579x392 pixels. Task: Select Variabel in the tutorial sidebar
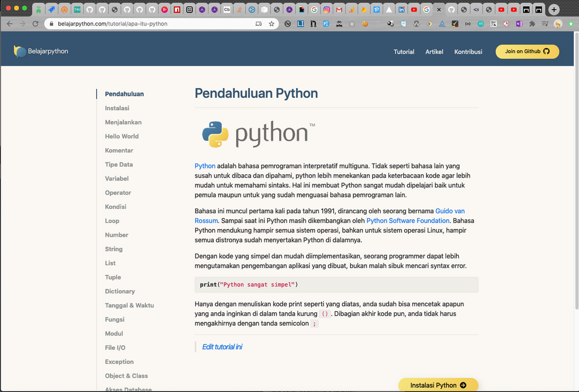[x=116, y=178]
